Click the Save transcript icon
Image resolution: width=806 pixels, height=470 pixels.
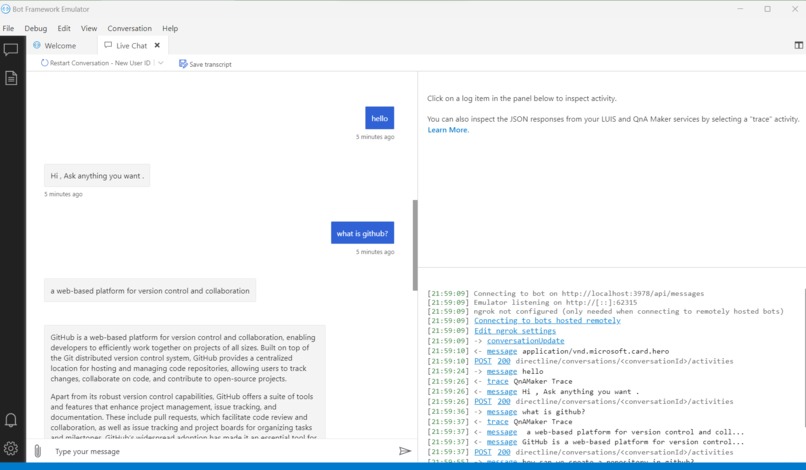pyautogui.click(x=182, y=63)
